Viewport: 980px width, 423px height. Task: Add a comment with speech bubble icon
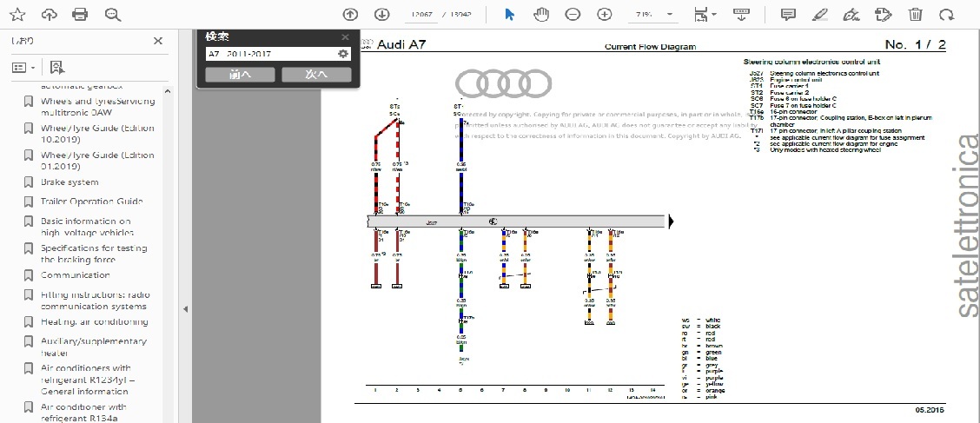[x=788, y=15]
